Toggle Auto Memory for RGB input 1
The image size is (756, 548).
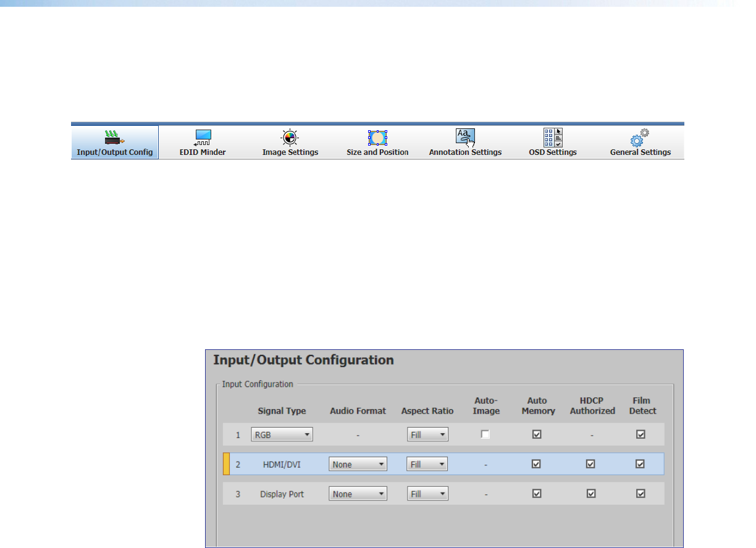(537, 434)
